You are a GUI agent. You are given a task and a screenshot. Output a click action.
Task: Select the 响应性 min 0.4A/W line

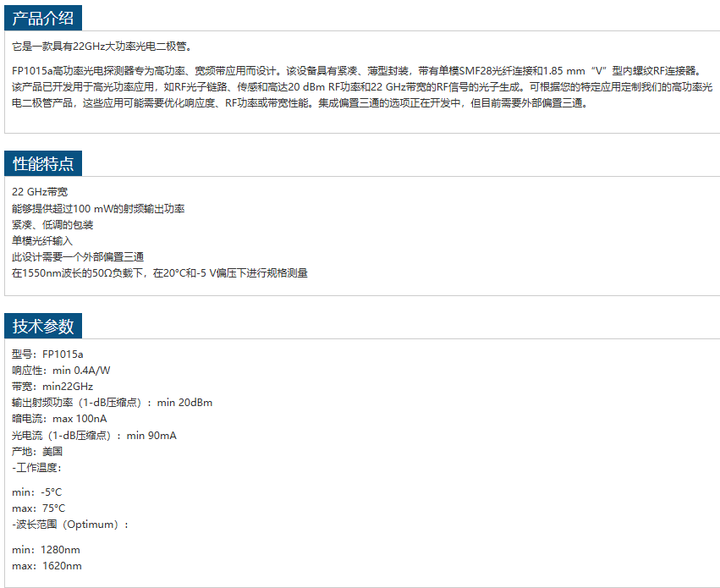[x=61, y=370]
